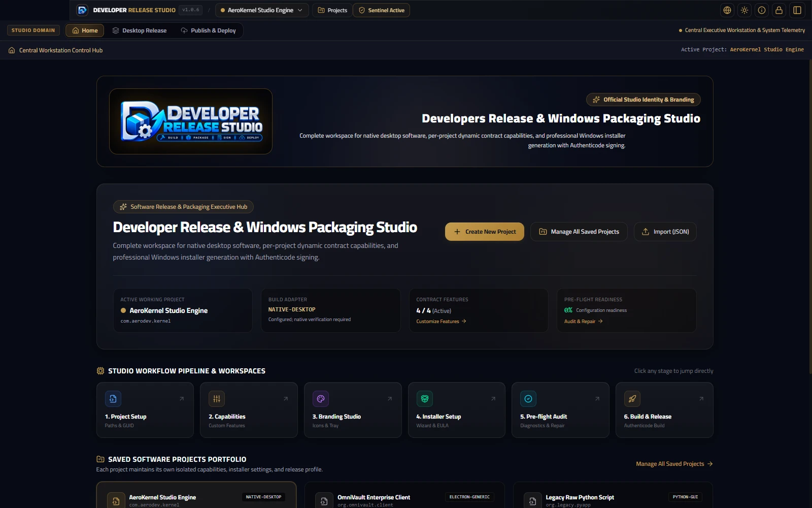Click the Branding Studio palette icon
This screenshot has width=812, height=508.
tap(321, 399)
